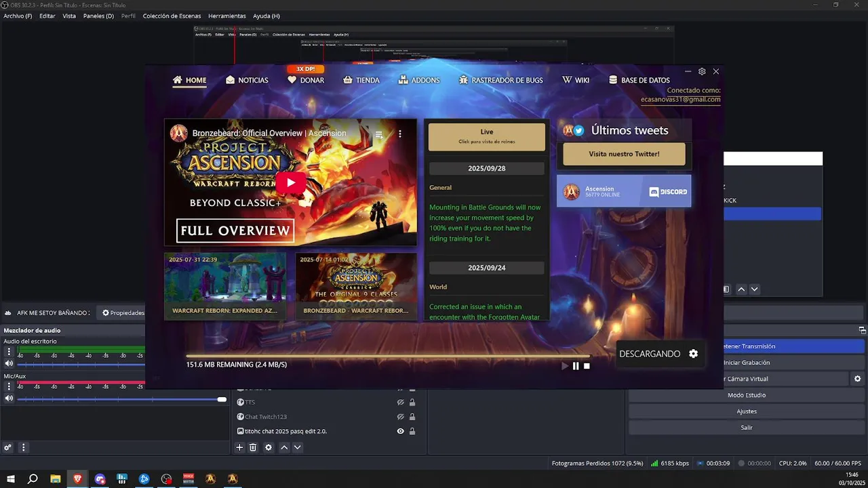
Task: Move scene up arrow in scenes panel
Action: [741, 289]
